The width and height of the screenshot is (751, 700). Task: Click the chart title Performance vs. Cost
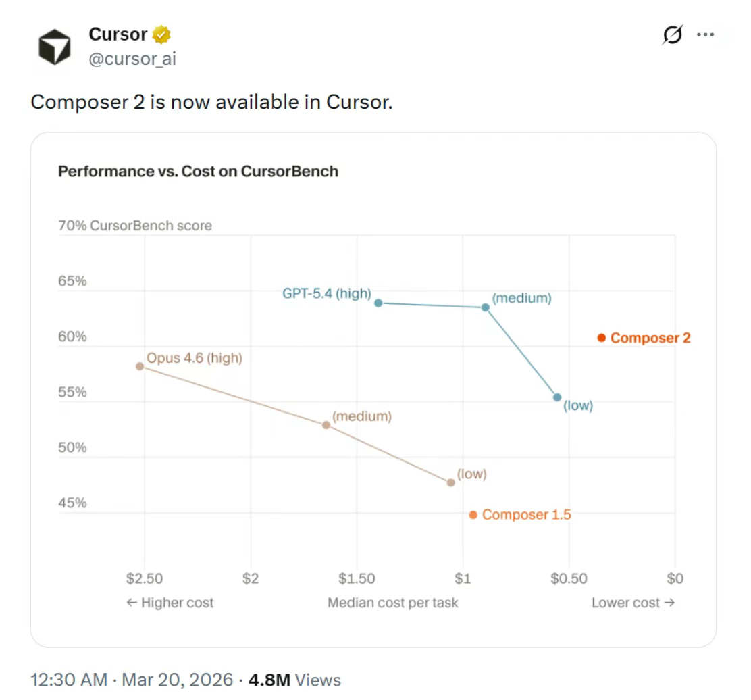(x=198, y=171)
